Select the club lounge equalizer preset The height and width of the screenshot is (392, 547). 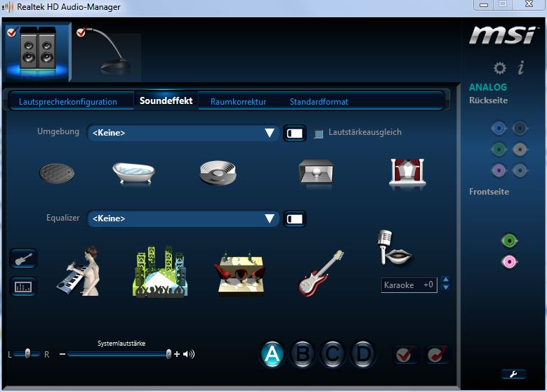[x=240, y=273]
